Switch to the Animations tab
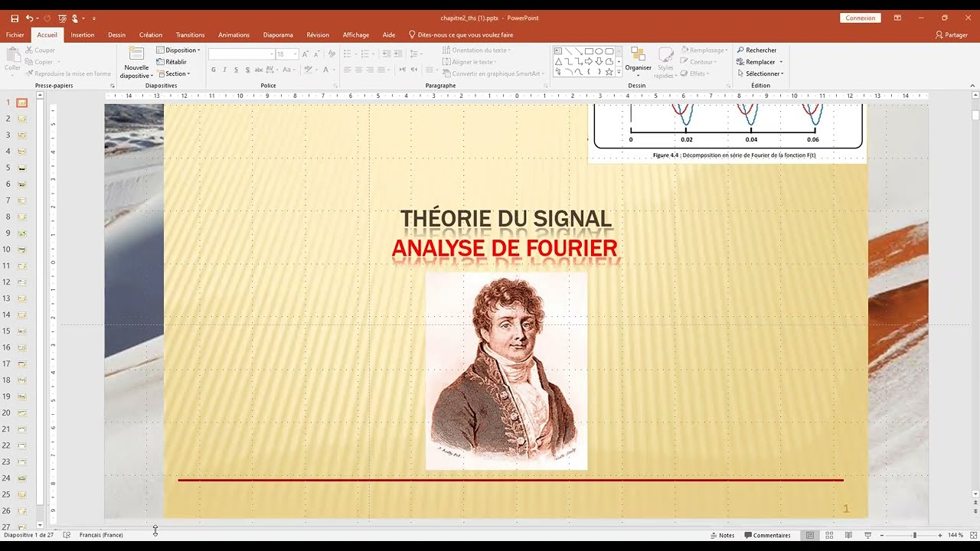This screenshot has width=980, height=551. pos(234,34)
